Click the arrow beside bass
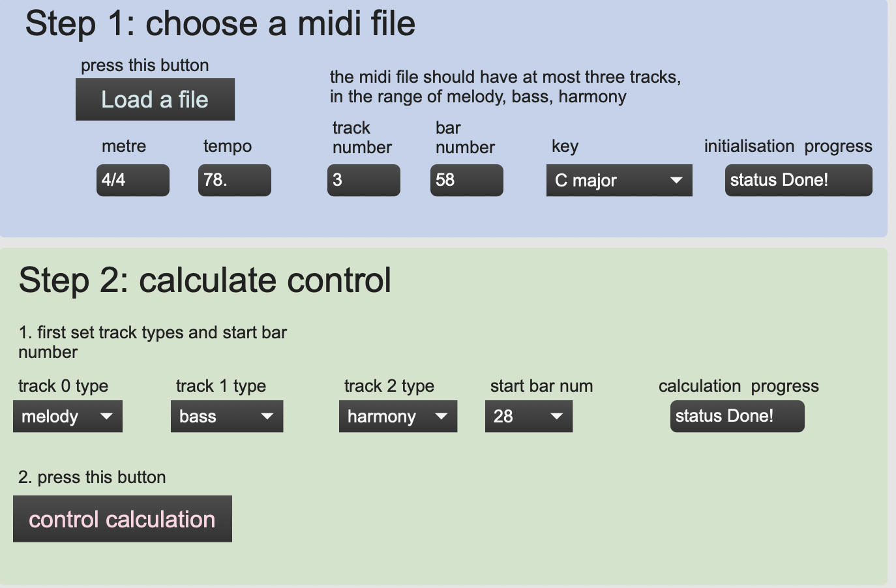The width and height of the screenshot is (896, 588). pos(267,417)
